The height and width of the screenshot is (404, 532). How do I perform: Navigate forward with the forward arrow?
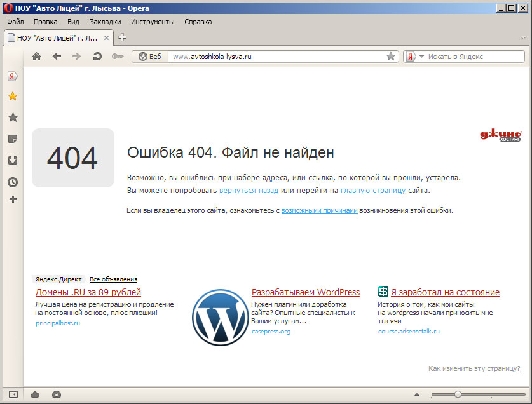tap(77, 57)
